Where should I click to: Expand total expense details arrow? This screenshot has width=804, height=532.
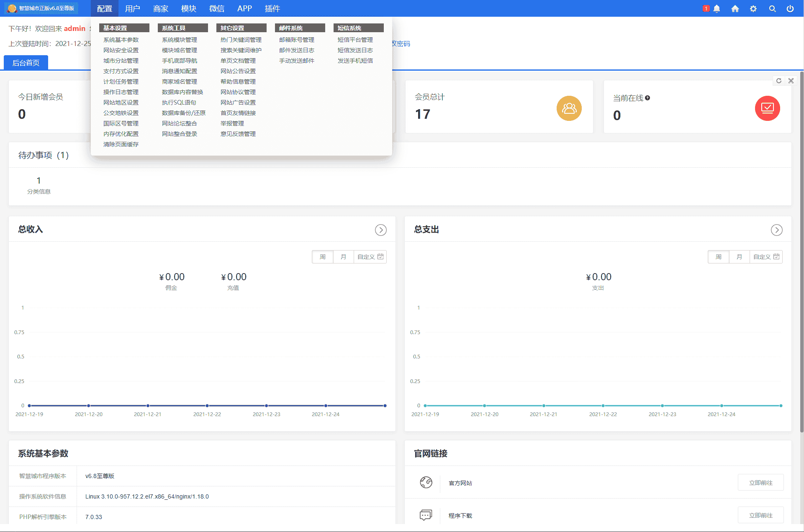coord(776,230)
